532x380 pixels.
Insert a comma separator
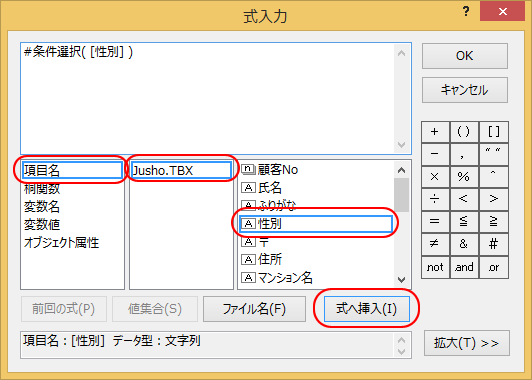tap(464, 154)
